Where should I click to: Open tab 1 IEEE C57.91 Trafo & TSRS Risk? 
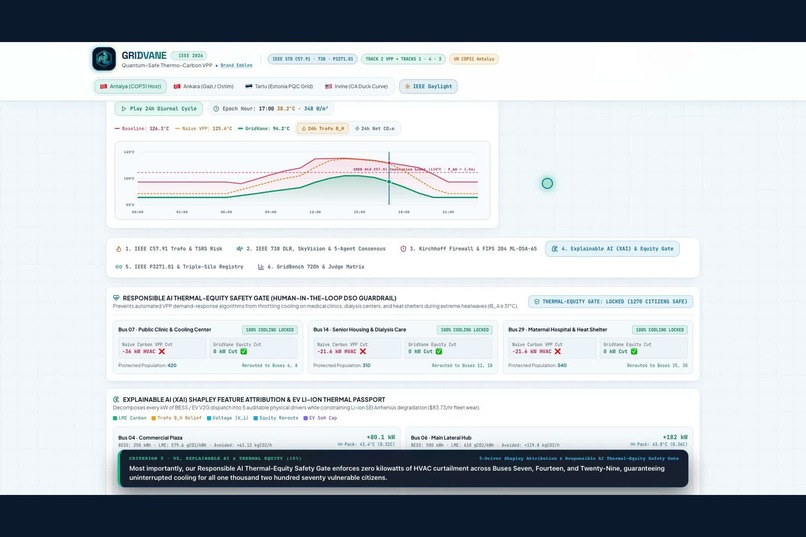[x=169, y=249]
